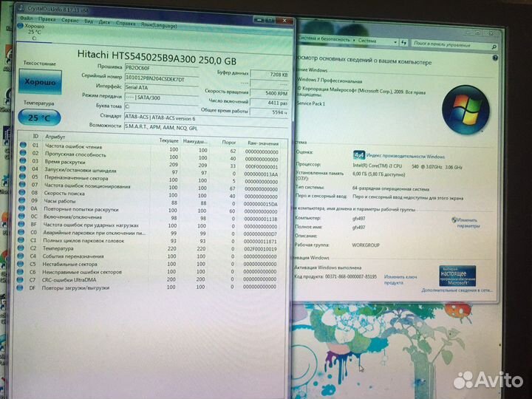Select the C: disk tab showing Хорошо 25 °C
This screenshot has height=399, width=532.
pos(34,33)
